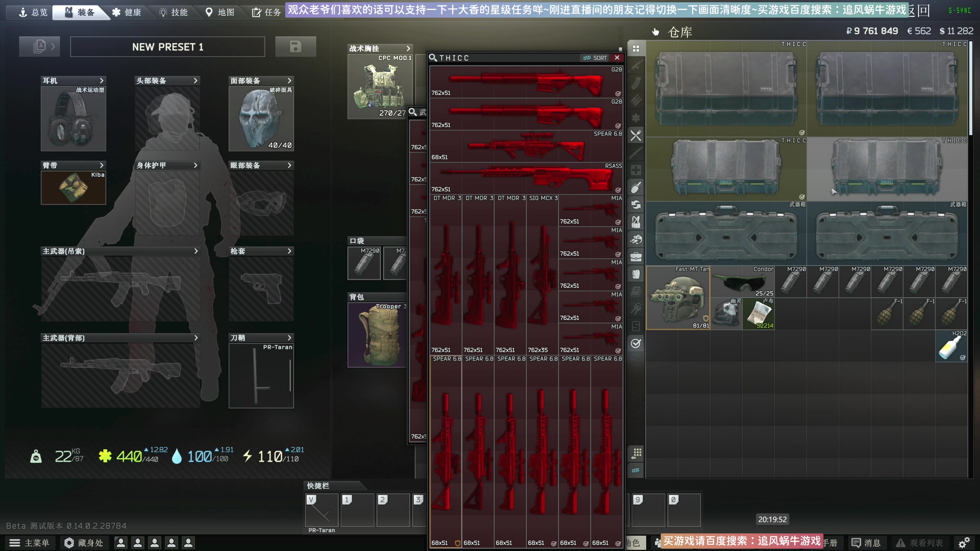This screenshot has height=551, width=980.
Task: Close the THICC container window
Action: (x=617, y=58)
